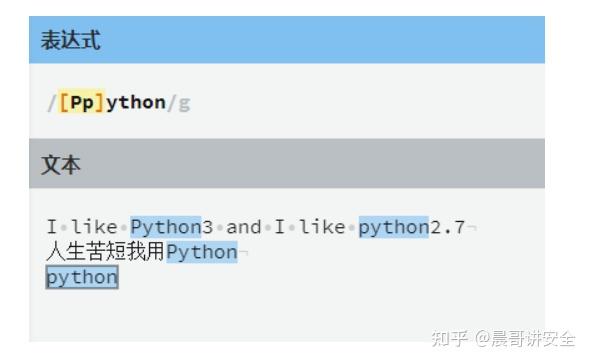This screenshot has height=363, width=591.
Task: Click the first letter I in text
Action: click(52, 227)
